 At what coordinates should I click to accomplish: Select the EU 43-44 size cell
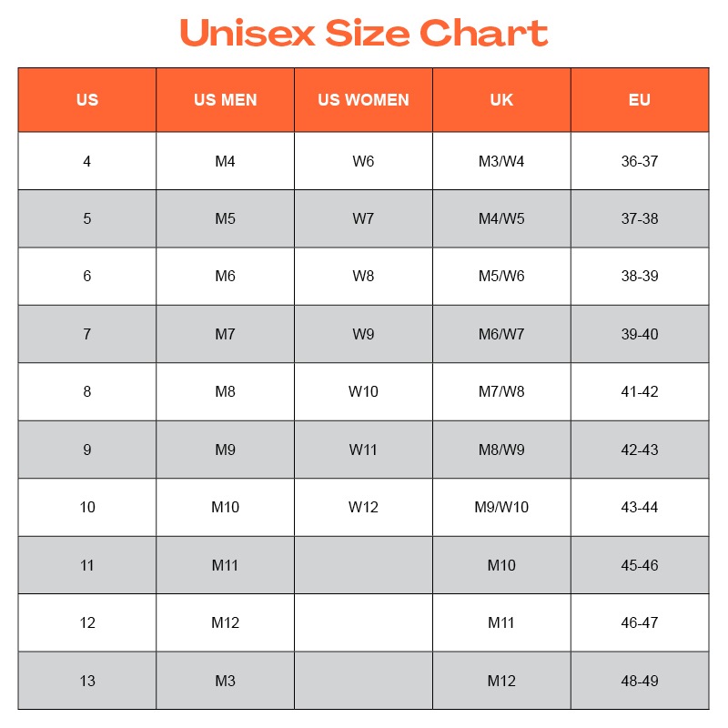click(x=640, y=507)
